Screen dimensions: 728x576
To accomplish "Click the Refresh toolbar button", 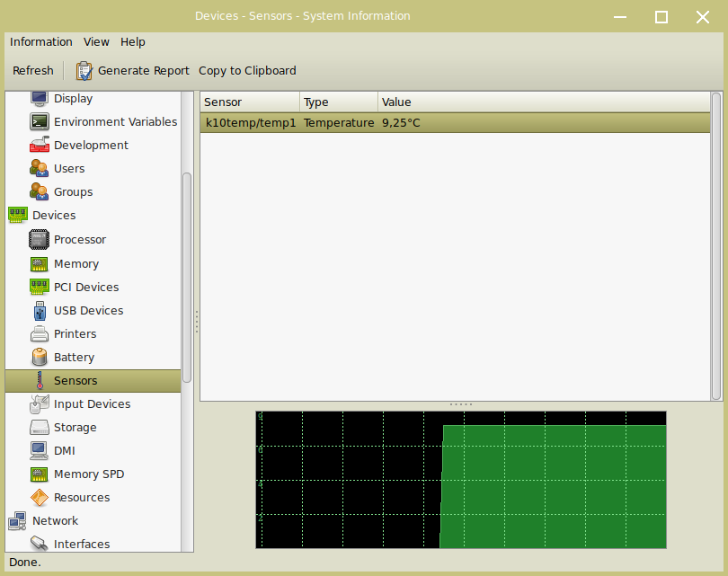I will tap(33, 71).
